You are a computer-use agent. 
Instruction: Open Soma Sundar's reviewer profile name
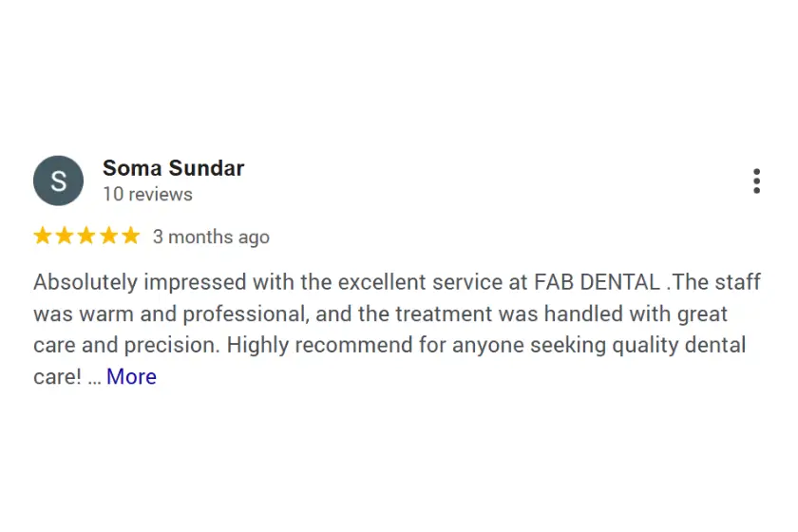tap(173, 168)
